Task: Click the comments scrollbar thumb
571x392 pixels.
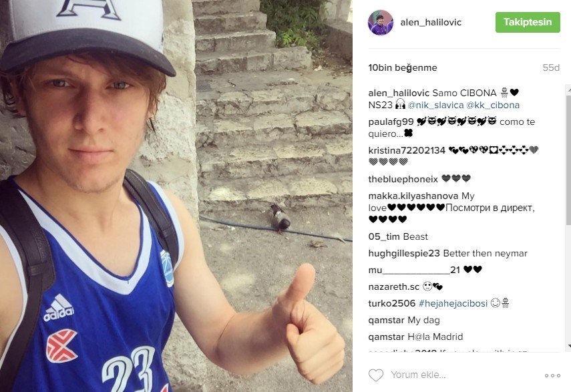Action: pyautogui.click(x=568, y=160)
